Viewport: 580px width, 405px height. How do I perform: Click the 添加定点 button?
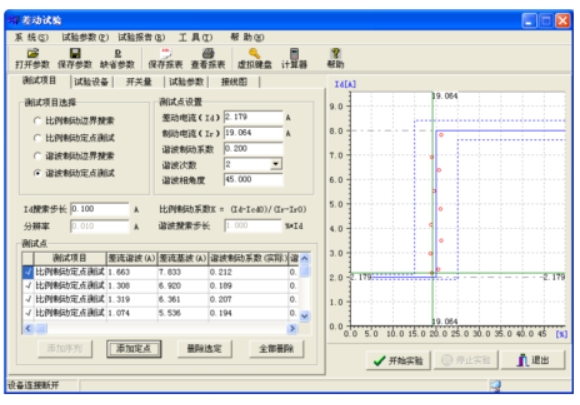click(134, 349)
